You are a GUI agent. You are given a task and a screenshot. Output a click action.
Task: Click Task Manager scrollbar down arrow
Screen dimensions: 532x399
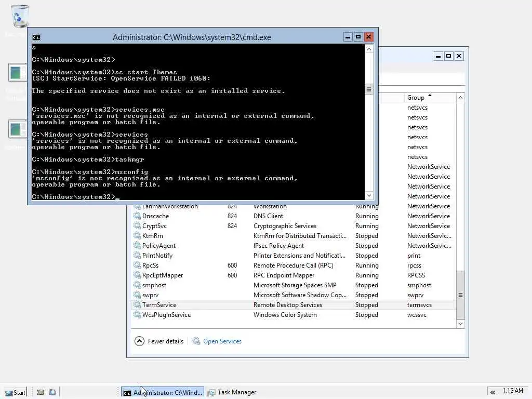point(460,324)
